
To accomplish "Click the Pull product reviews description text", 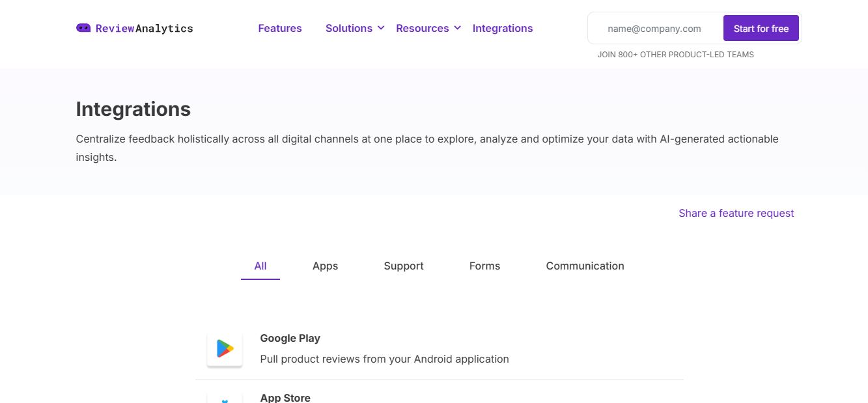I will pyautogui.click(x=384, y=359).
